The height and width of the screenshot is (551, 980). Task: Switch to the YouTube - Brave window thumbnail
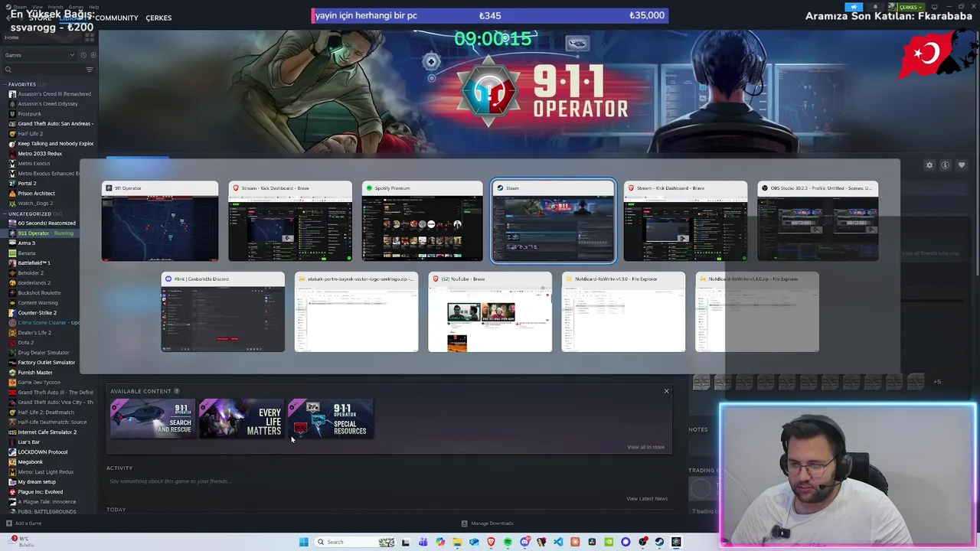click(490, 312)
